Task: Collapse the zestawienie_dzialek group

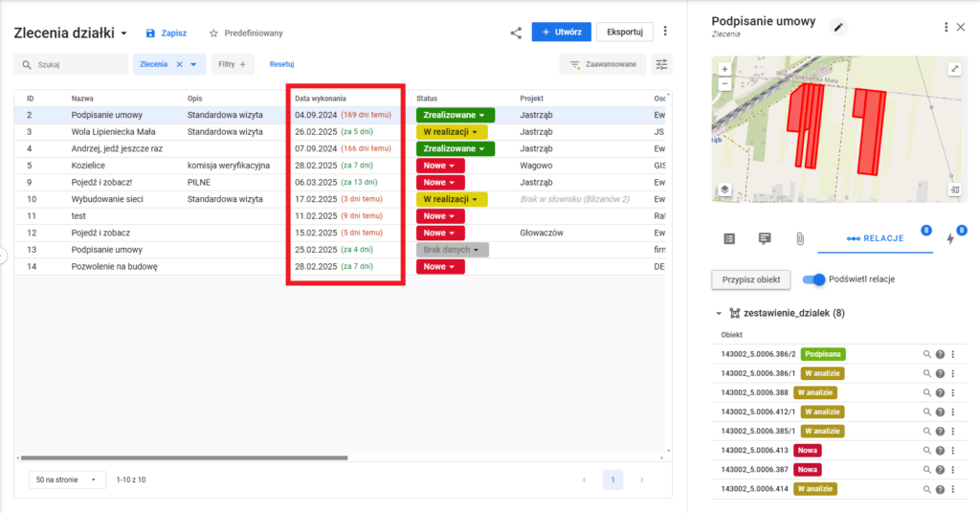Action: click(719, 313)
